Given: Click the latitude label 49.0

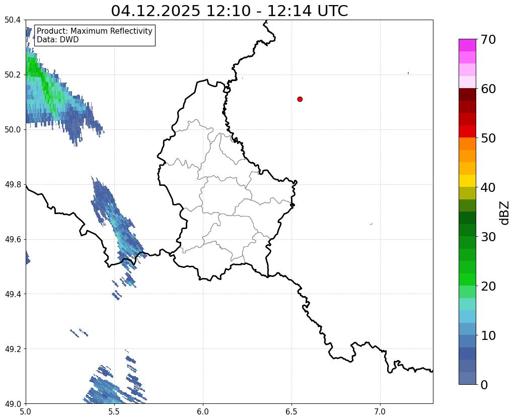Looking at the screenshot, I should tap(13, 404).
